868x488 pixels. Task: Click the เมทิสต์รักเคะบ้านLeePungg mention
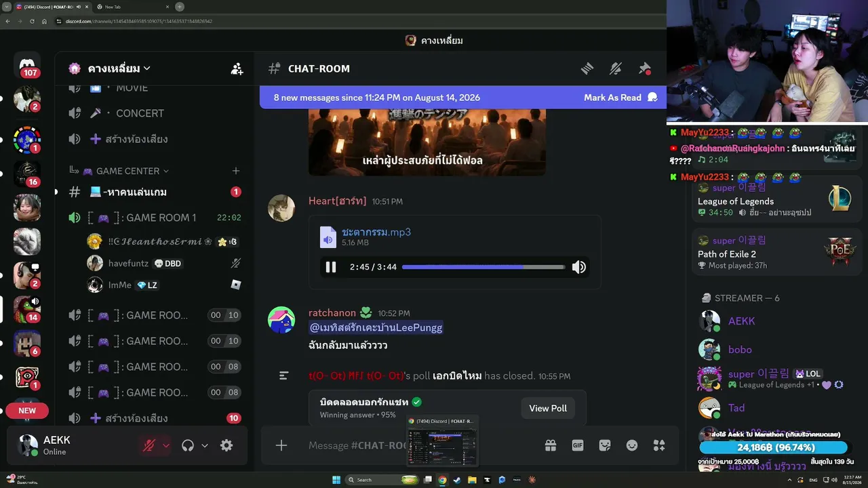[376, 327]
